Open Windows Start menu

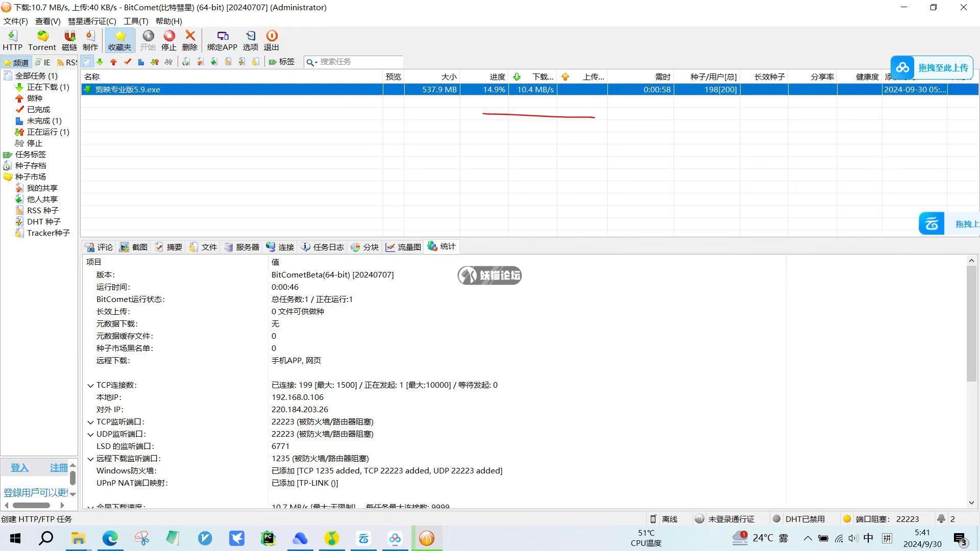[15, 538]
